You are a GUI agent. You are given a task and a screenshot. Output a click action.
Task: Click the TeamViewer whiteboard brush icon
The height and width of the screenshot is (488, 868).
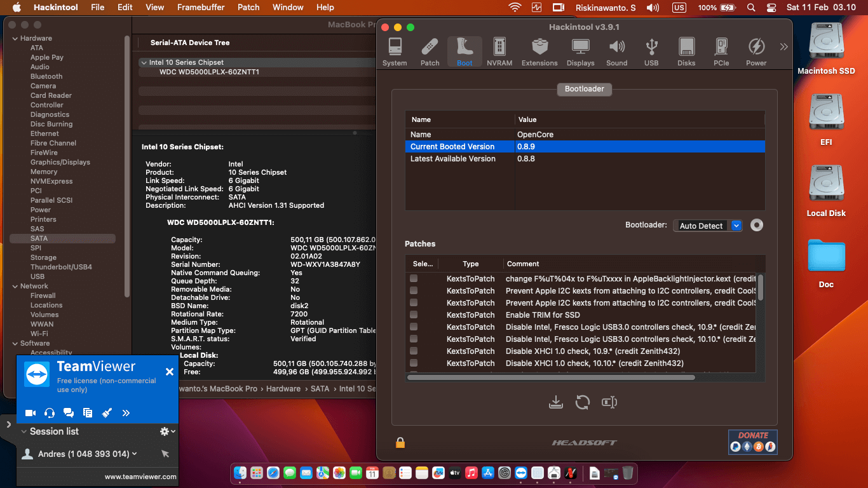coord(107,413)
